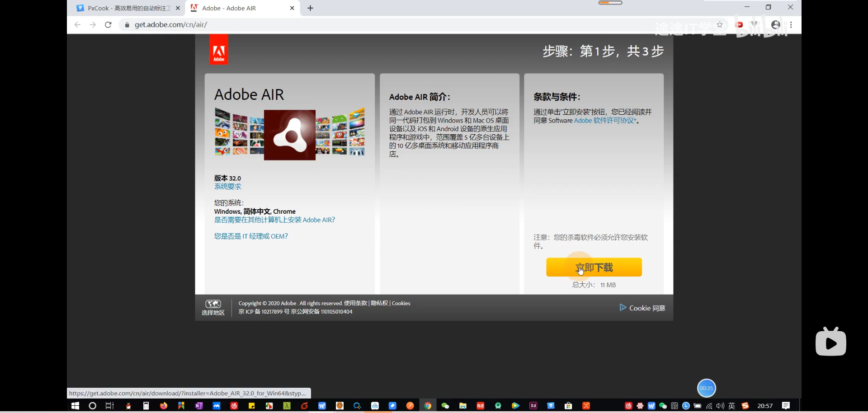View site security lock info
This screenshot has height=413, width=868.
point(127,25)
